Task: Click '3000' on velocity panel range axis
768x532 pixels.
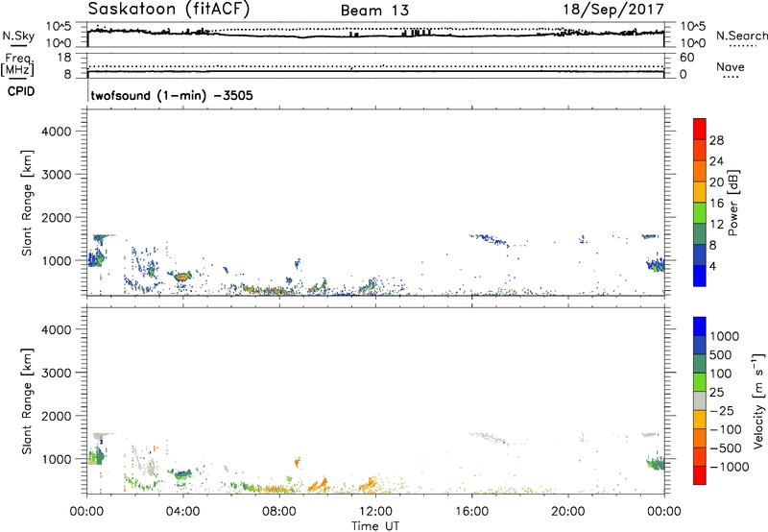Action: (56, 373)
